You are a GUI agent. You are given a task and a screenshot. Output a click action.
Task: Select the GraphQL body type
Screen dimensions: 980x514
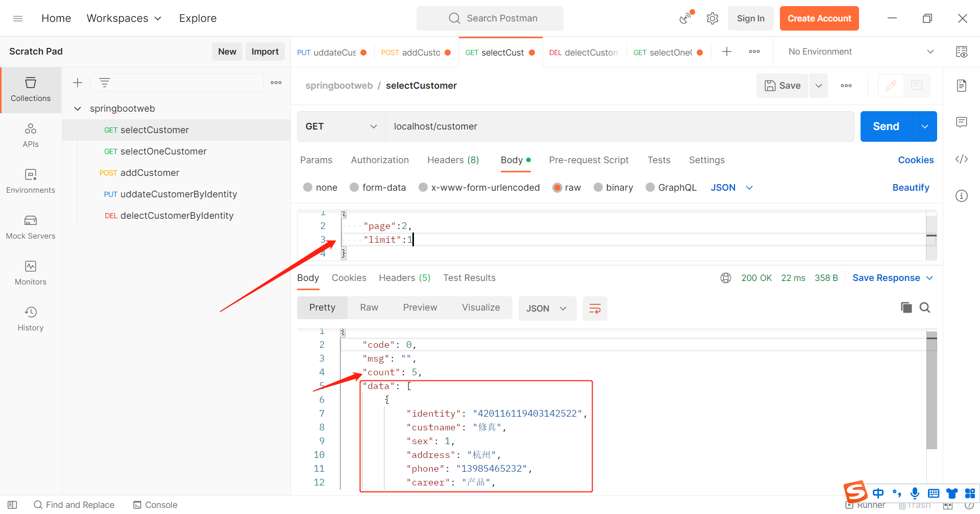(650, 187)
